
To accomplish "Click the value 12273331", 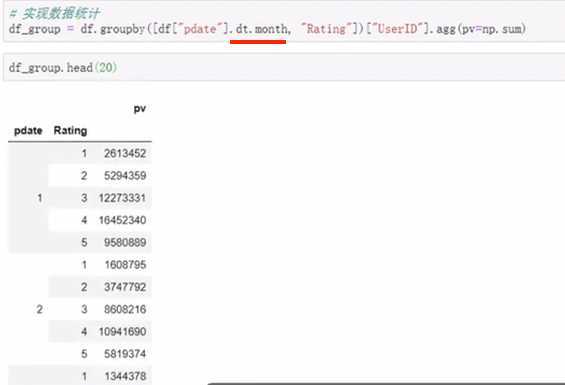I will coord(123,198).
